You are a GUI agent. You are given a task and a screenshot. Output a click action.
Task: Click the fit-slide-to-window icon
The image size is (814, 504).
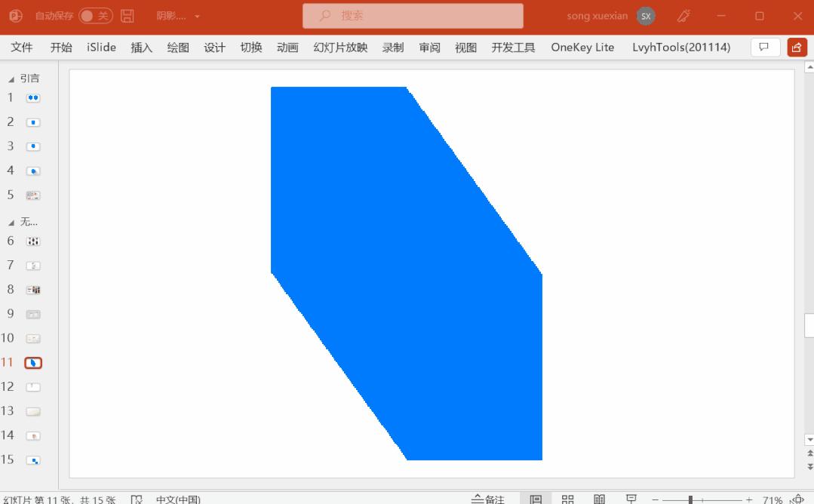tap(797, 499)
